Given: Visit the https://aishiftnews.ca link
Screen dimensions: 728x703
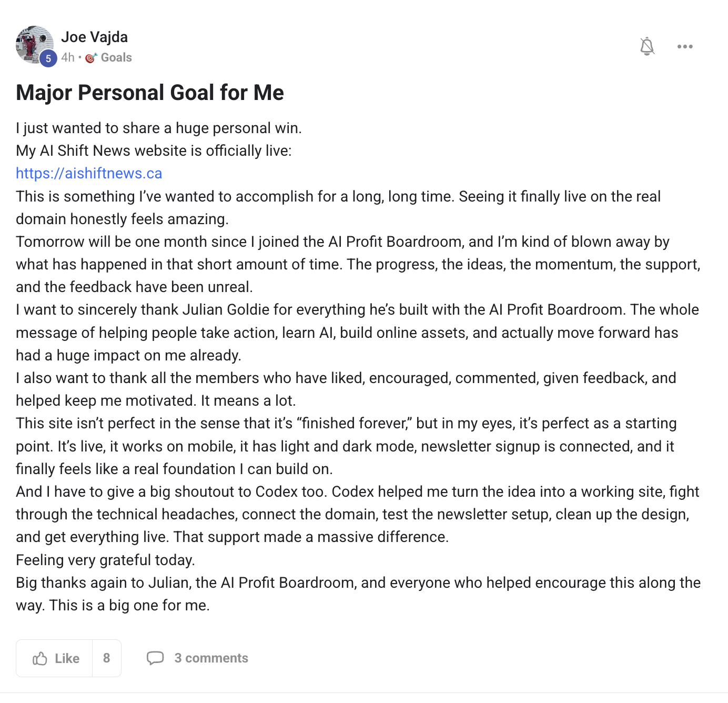Looking at the screenshot, I should point(89,173).
